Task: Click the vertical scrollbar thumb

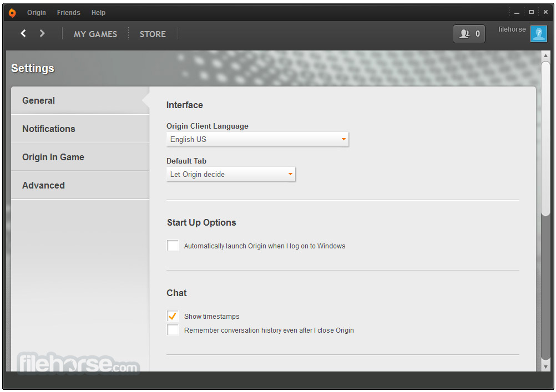Action: tap(545, 139)
